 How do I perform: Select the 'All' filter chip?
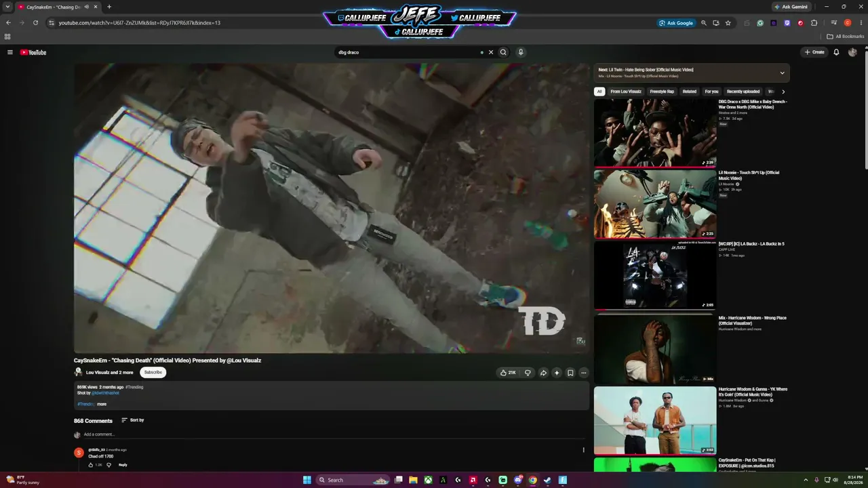pyautogui.click(x=599, y=91)
